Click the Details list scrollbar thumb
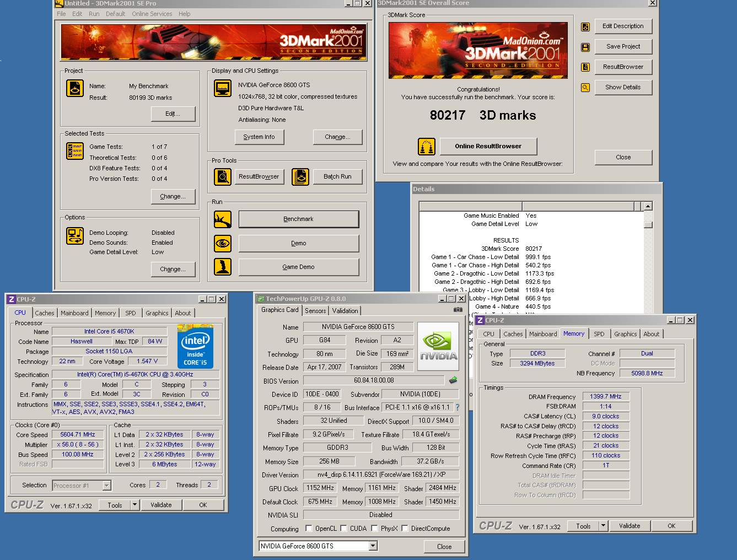The image size is (737, 560). pyautogui.click(x=648, y=224)
